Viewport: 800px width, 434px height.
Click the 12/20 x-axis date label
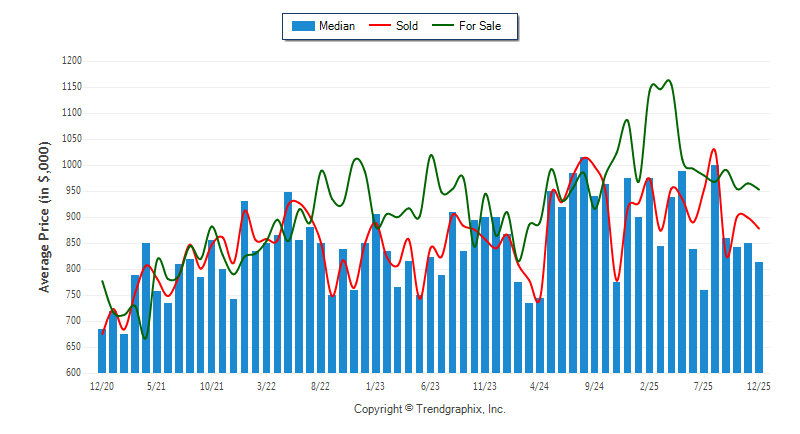point(102,385)
